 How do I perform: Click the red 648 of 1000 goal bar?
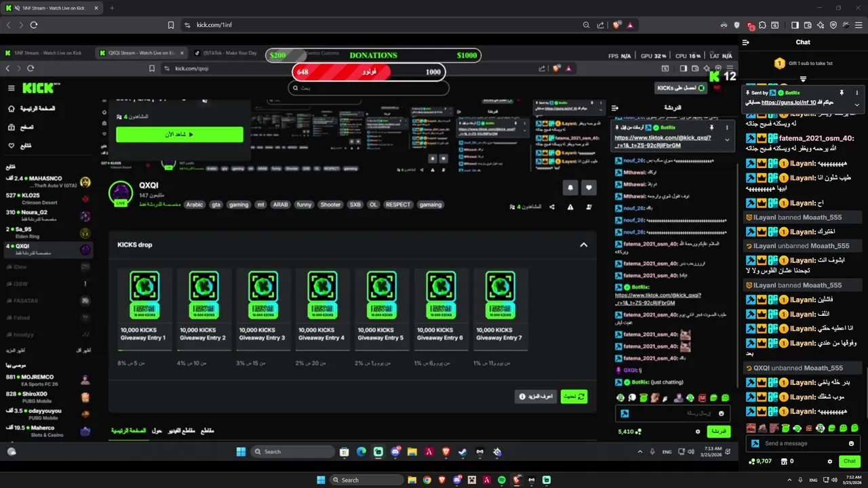(x=369, y=72)
